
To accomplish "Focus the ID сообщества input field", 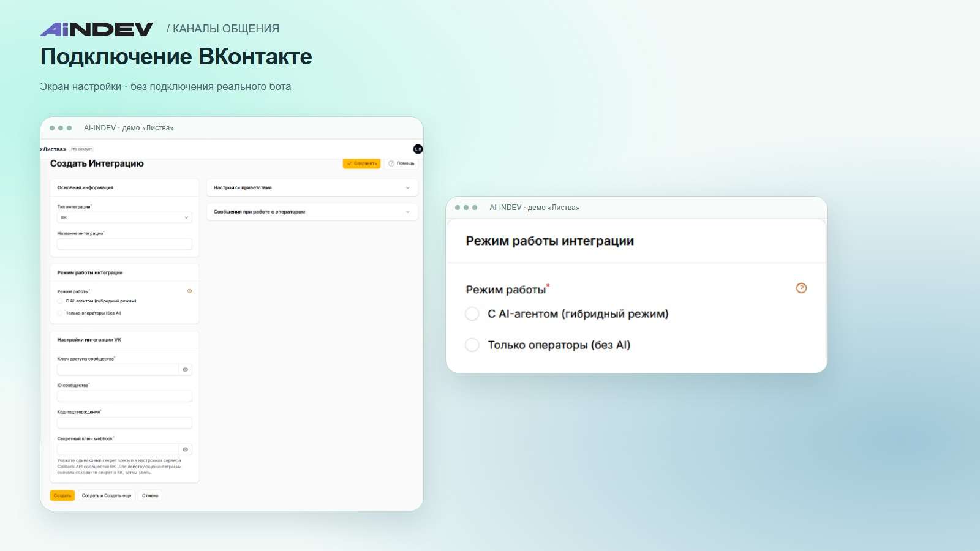I will coord(124,396).
